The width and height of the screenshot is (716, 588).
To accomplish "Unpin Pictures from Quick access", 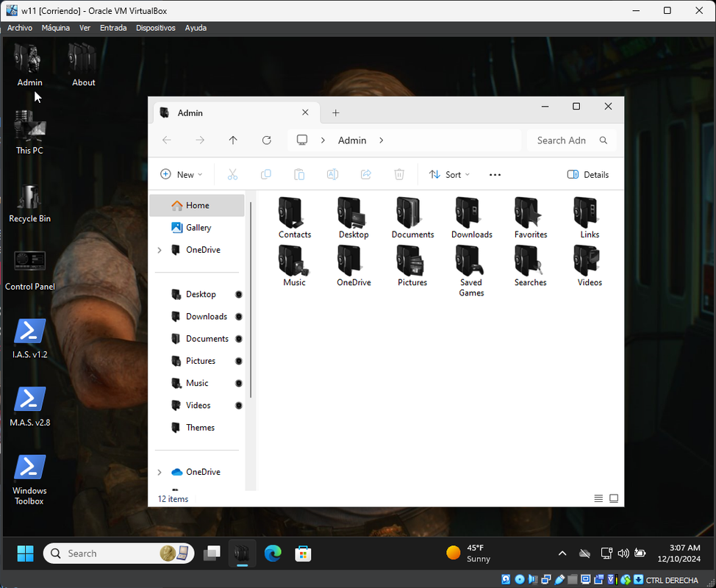I will click(238, 361).
